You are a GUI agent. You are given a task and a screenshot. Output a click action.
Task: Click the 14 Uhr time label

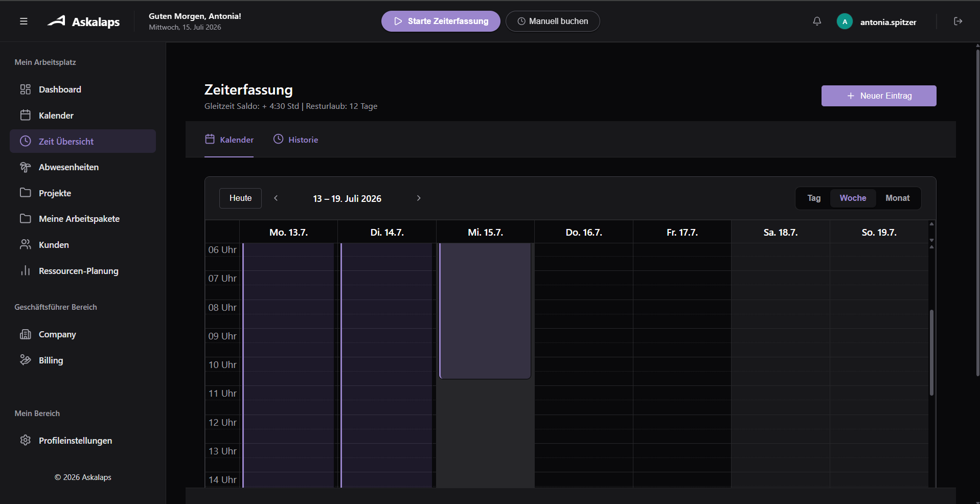coord(222,480)
